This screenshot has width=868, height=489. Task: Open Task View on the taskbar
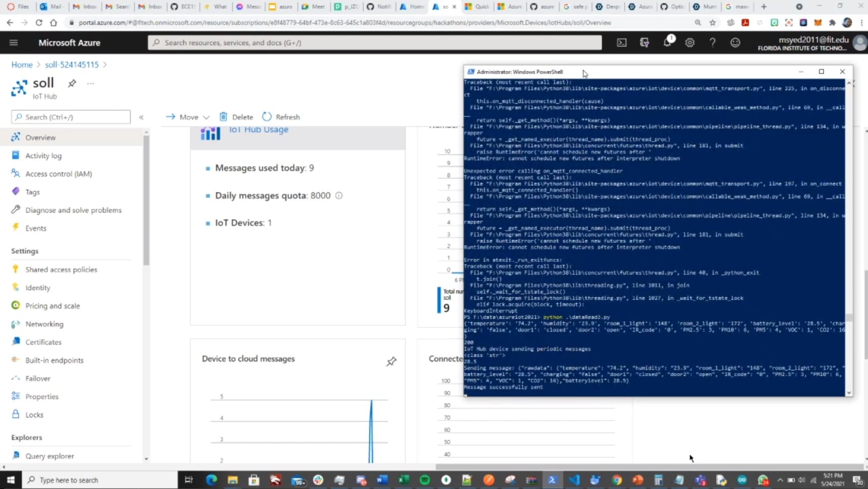189,480
